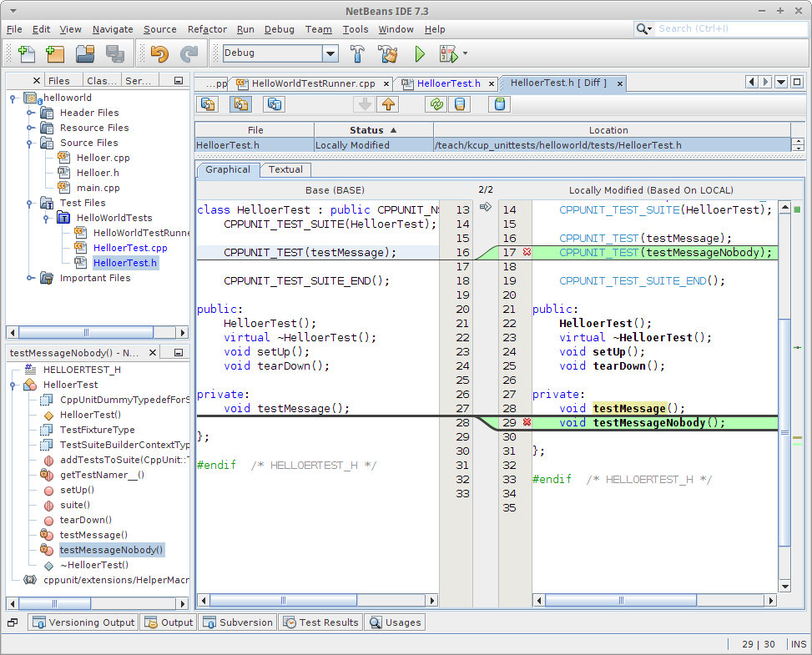812x655 pixels.
Task: Click the Build Project hammer icon
Action: (x=357, y=54)
